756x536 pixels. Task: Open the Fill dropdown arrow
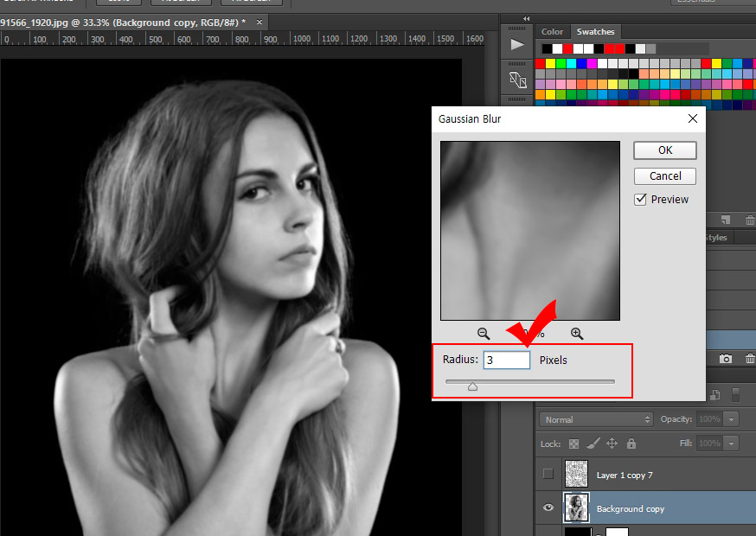732,443
